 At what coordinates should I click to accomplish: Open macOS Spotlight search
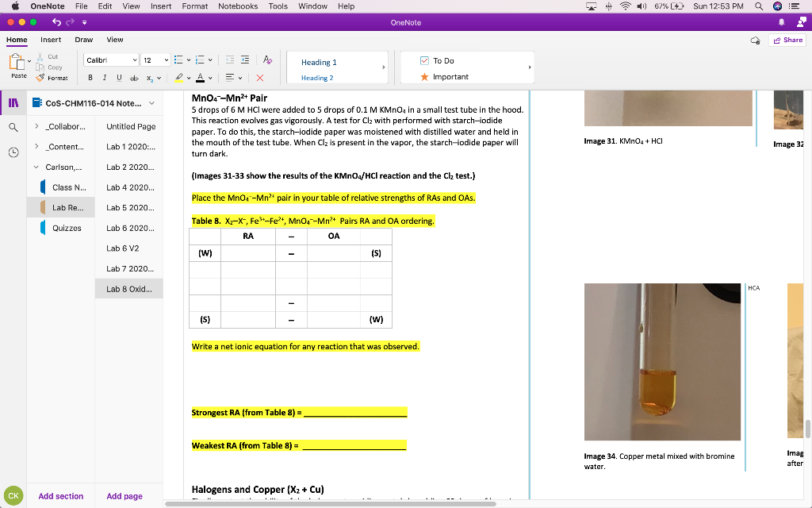tap(759, 6)
